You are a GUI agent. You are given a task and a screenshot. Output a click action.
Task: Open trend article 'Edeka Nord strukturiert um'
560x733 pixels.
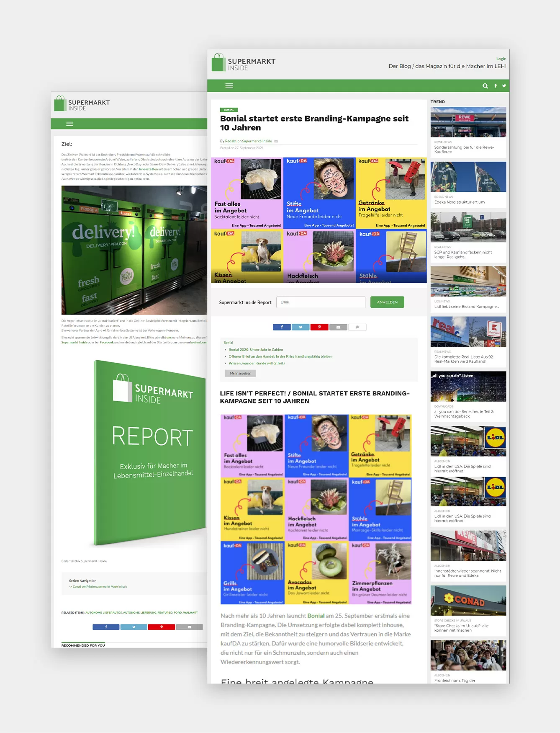point(460,202)
